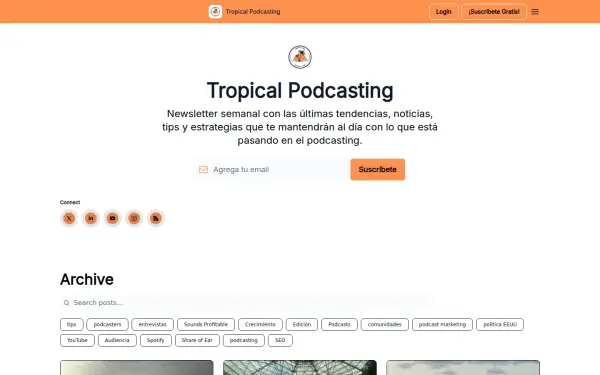Click the large 'Tropical Podcasting' heading

pyautogui.click(x=300, y=91)
